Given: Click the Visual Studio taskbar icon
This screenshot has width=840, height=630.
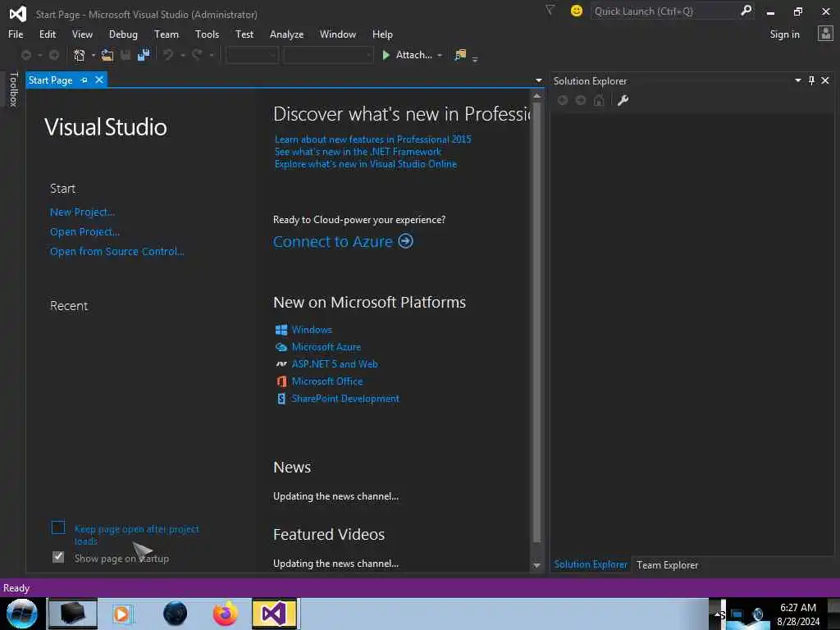Looking at the screenshot, I should point(274,614).
